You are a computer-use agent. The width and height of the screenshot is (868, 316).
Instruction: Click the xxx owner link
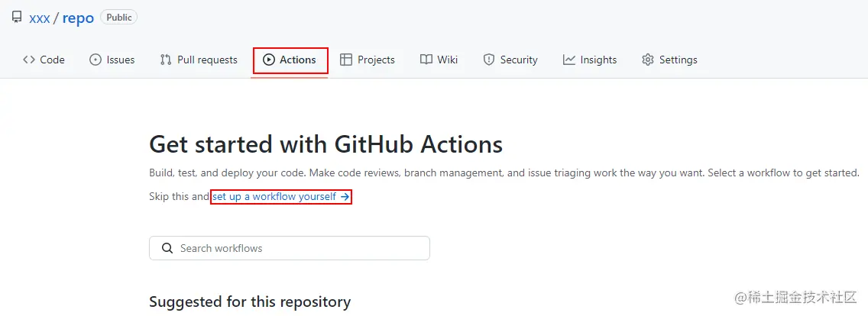[x=39, y=18]
